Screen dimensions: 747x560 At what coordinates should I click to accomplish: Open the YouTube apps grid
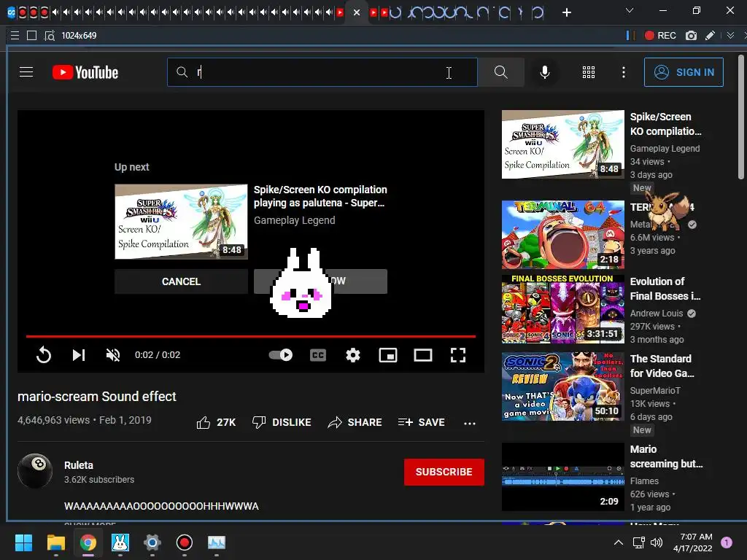tap(589, 72)
